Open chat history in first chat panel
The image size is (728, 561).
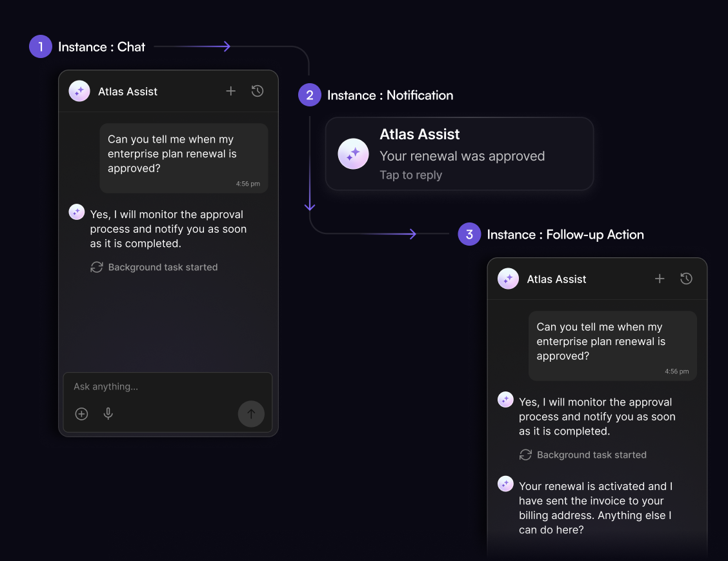click(258, 92)
